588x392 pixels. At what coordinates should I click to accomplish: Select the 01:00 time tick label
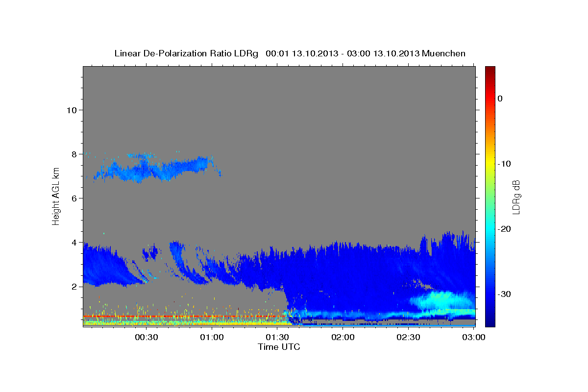click(212, 337)
